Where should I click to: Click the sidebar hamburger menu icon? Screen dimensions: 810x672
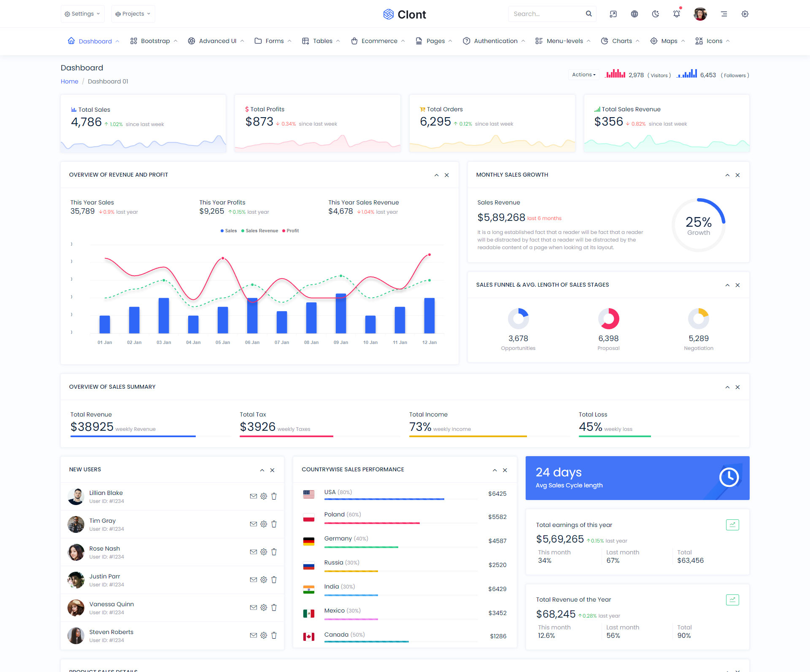[724, 14]
